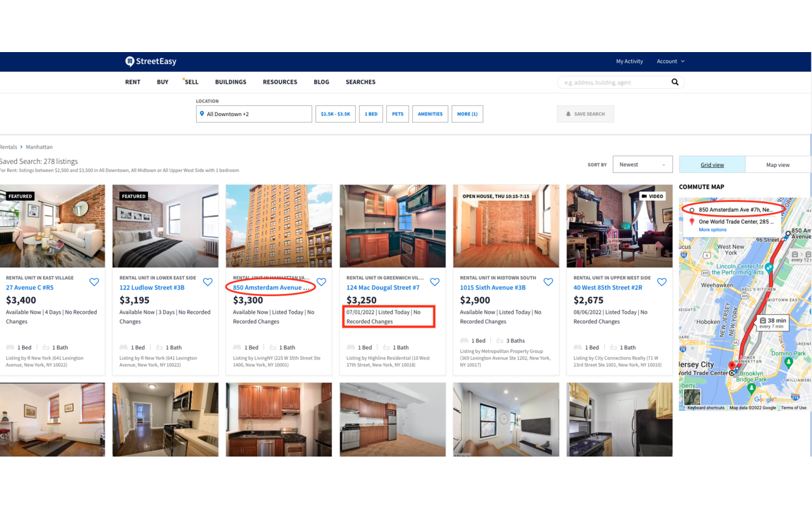The width and height of the screenshot is (812, 508).
Task: Open 40 West 85th Street #2R listing link
Action: pos(608,288)
